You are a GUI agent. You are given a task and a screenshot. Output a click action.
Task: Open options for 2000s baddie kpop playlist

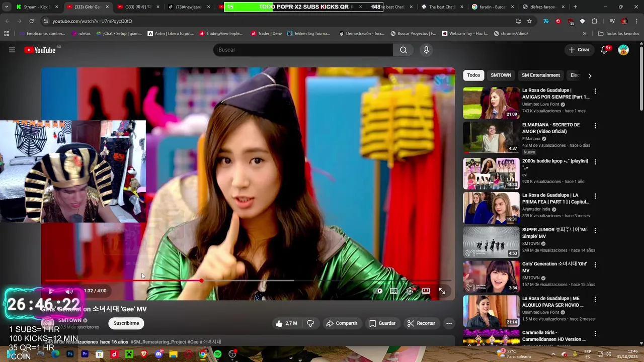595,162
